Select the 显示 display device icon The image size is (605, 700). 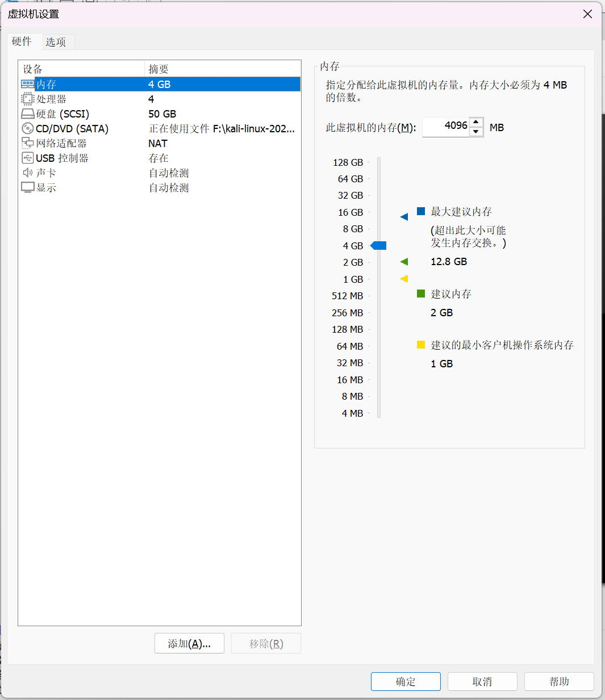28,187
